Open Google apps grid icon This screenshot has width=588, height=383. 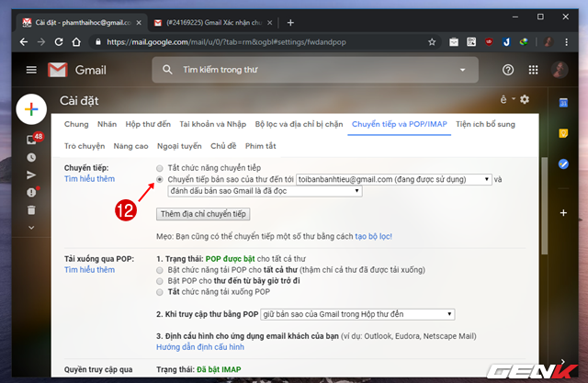[533, 71]
